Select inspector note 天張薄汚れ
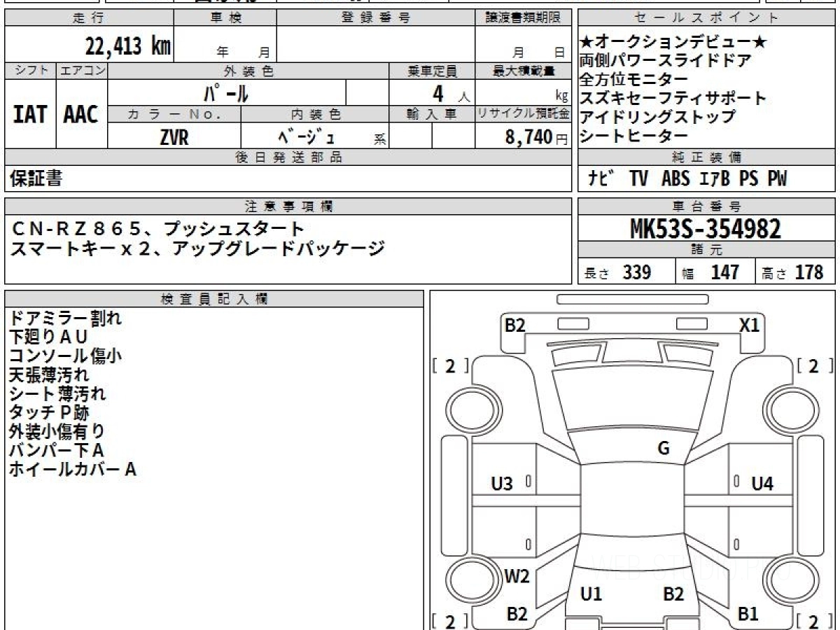 pos(49,375)
